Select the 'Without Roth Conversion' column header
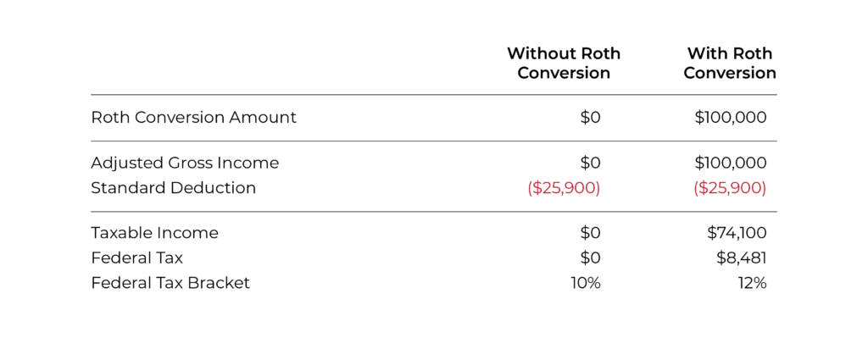Screen dimensions: 868x338 click(x=564, y=63)
